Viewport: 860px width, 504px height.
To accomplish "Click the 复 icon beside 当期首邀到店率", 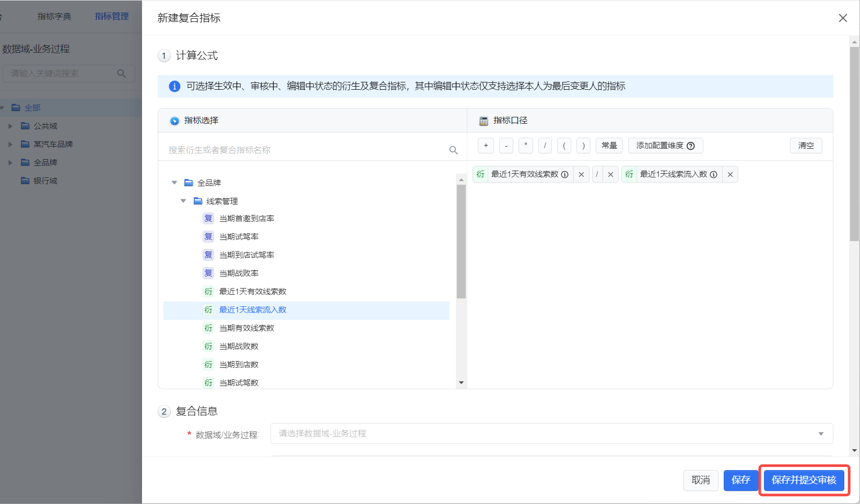I will pos(208,219).
